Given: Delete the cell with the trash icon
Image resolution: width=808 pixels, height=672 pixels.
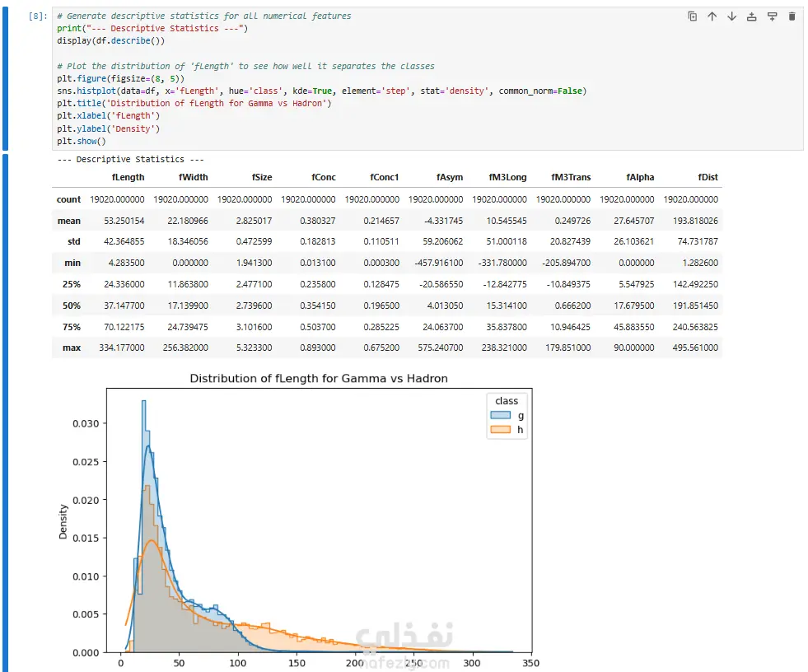Looking at the screenshot, I should 792,16.
